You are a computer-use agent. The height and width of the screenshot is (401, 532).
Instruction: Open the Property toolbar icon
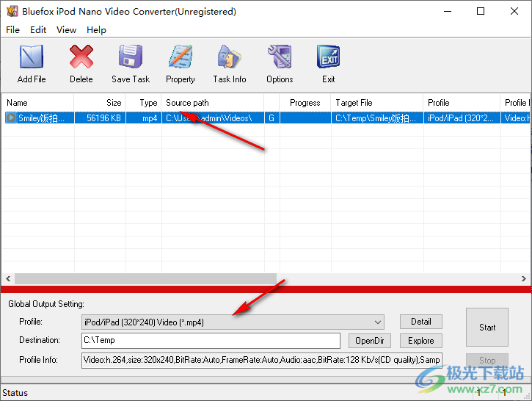(x=181, y=57)
